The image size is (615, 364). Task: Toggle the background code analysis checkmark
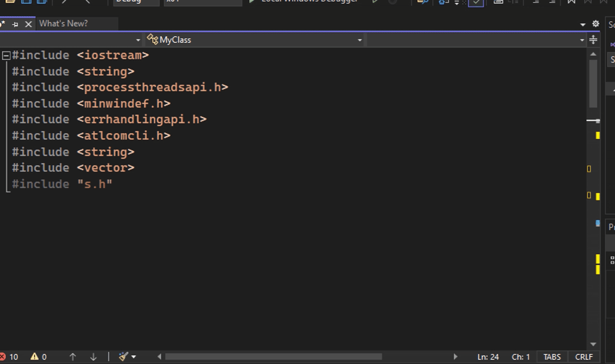point(476,2)
